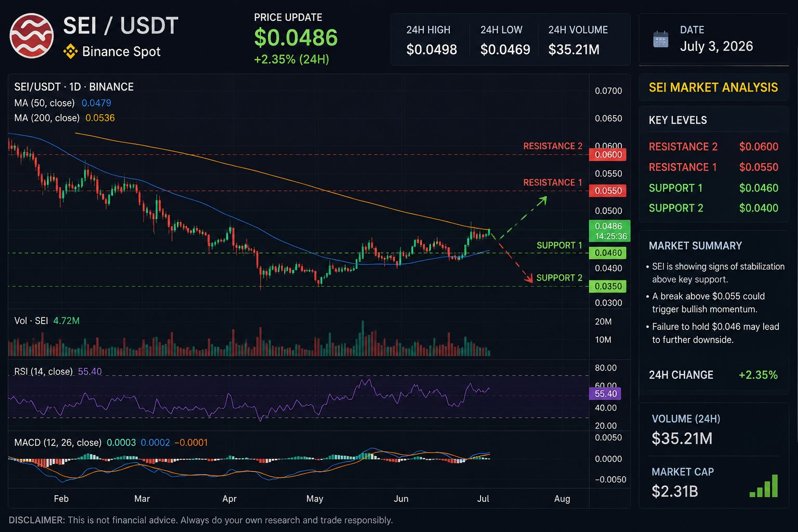Click the green bar-chart icon by Market Cap

pos(764,486)
